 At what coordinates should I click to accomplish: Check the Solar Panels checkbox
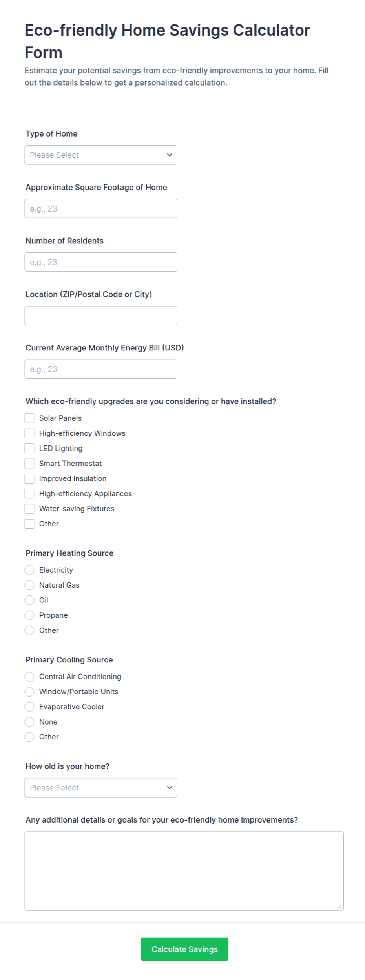click(29, 418)
